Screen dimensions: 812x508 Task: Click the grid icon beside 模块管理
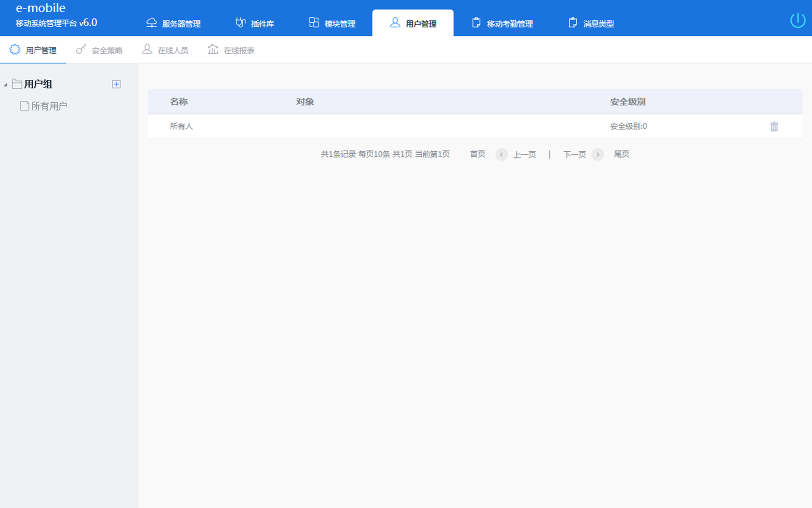(x=314, y=22)
